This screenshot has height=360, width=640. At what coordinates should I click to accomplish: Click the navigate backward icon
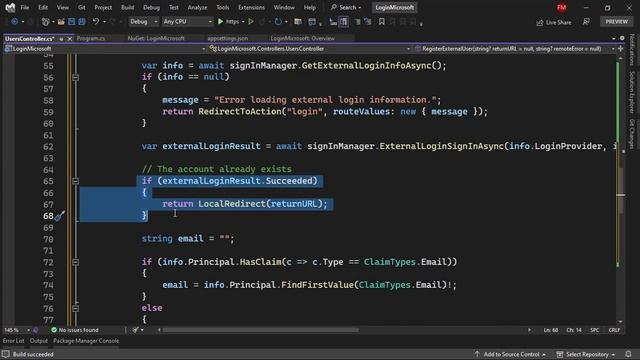pos(14,22)
